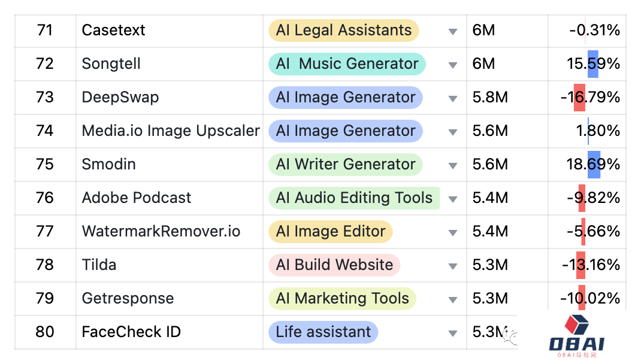This screenshot has height=364, width=641.
Task: Click rank number 72
Action: (x=45, y=63)
